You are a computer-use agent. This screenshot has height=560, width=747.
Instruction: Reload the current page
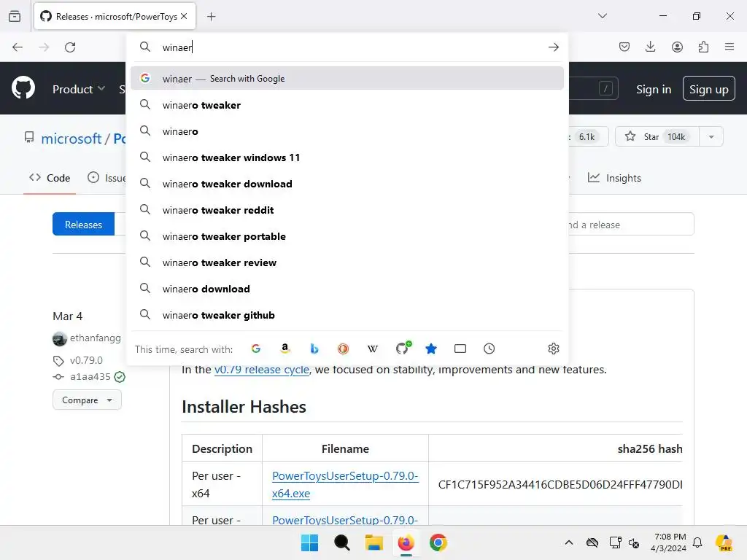(x=70, y=47)
